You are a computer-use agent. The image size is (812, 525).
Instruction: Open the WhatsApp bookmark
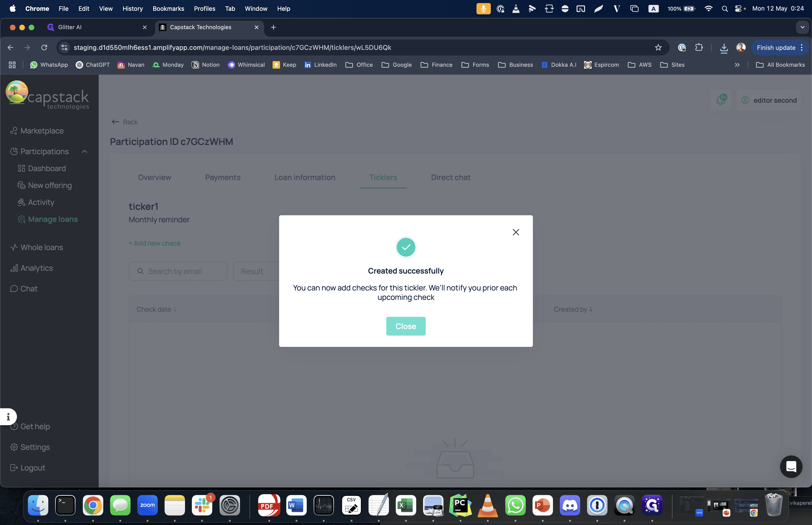click(49, 65)
